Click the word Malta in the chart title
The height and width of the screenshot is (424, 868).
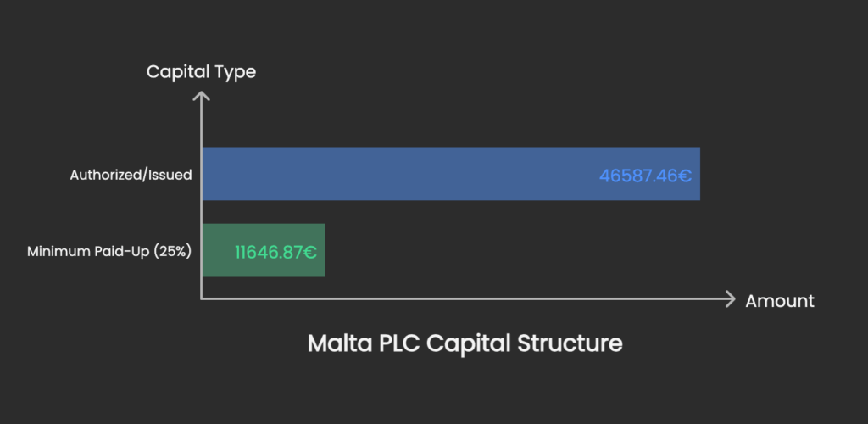340,343
